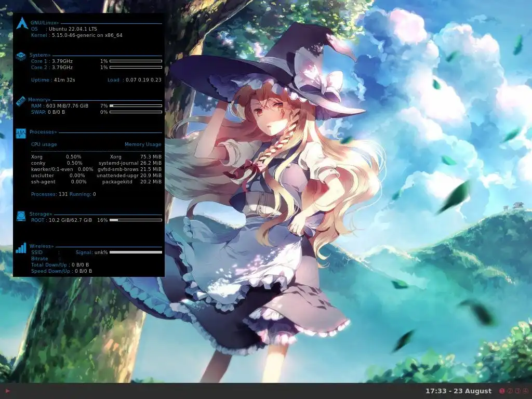Click the Uptime : 41m 32s text

[x=53, y=80]
